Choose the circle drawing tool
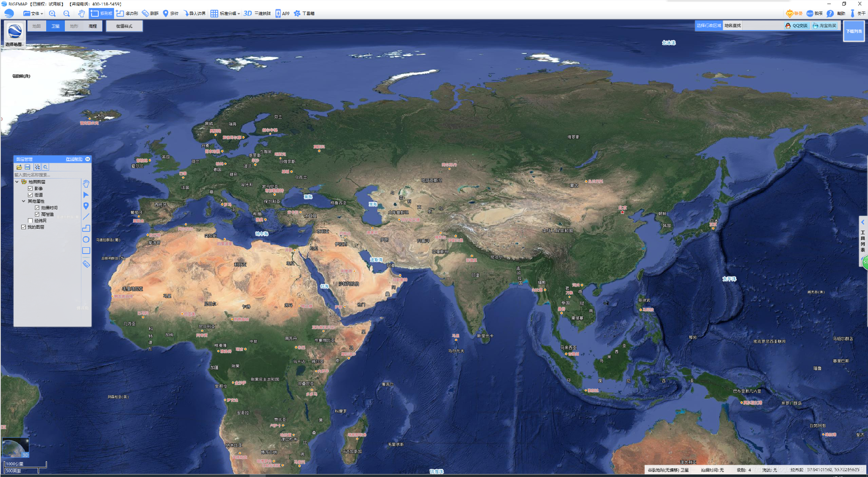The image size is (868, 477). (86, 240)
